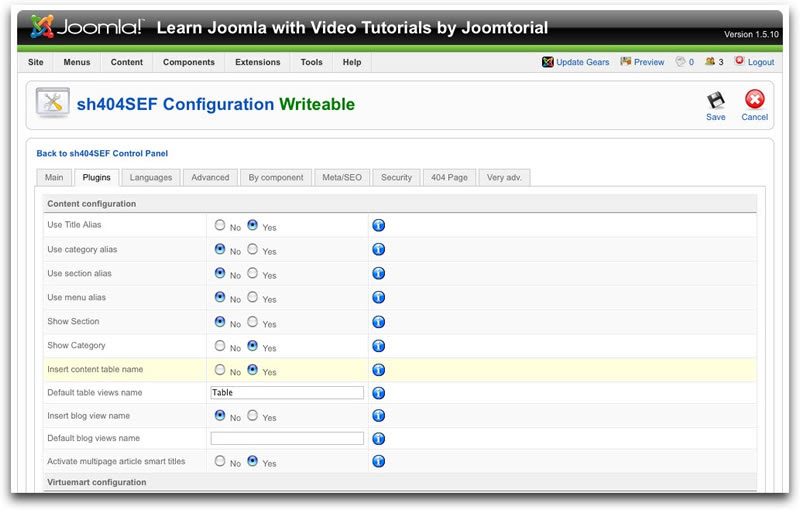The width and height of the screenshot is (800, 510).
Task: Click the red Cancel icon
Action: click(755, 99)
